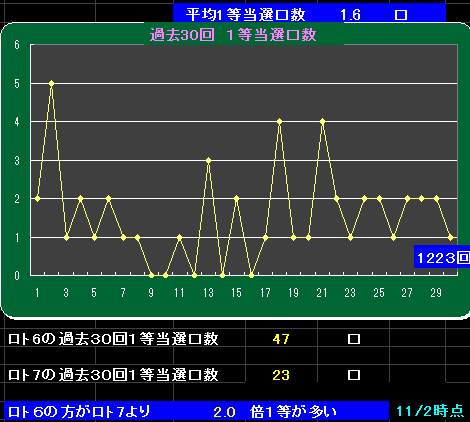Click horizontal-axis label 11
Screen dimensions: 470x422
[179, 293]
